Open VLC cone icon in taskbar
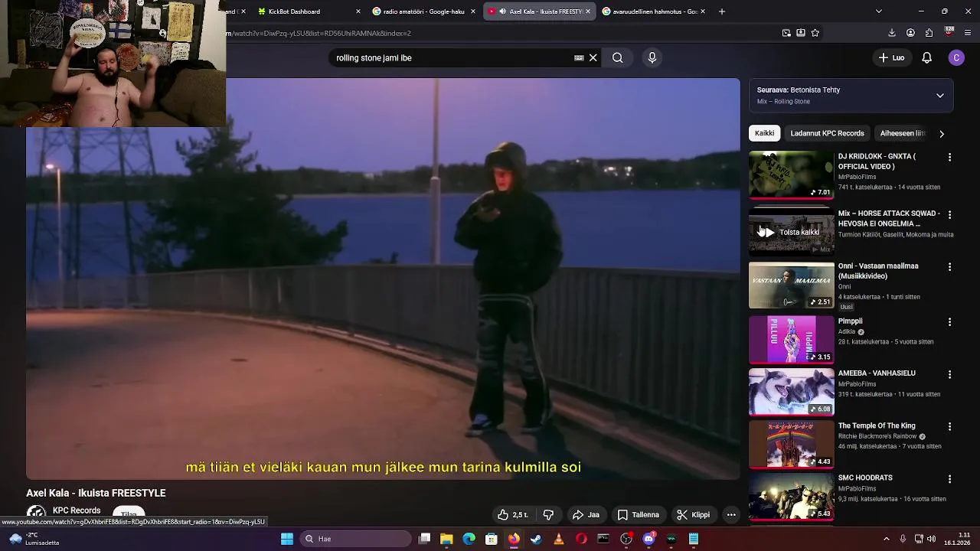Image resolution: width=980 pixels, height=551 pixels. 559,539
